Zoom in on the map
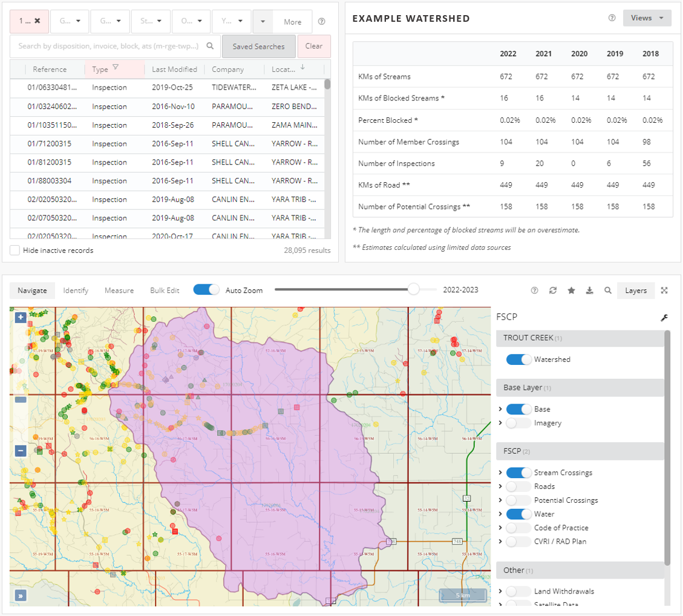The width and height of the screenshot is (683, 616). (21, 317)
